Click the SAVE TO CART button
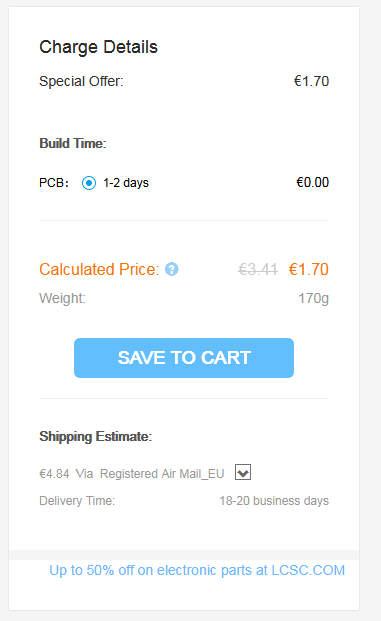Viewport: 381px width, 621px height. [x=184, y=358]
